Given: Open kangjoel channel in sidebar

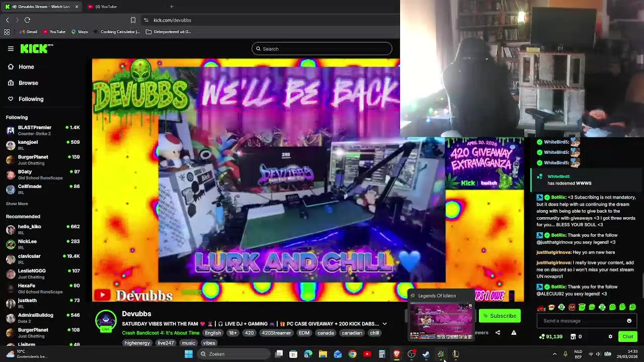Looking at the screenshot, I should [x=43, y=145].
